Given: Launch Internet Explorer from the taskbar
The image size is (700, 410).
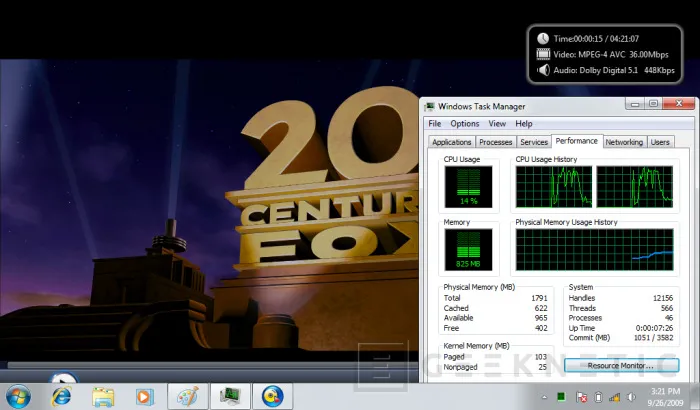Looking at the screenshot, I should click(61, 397).
